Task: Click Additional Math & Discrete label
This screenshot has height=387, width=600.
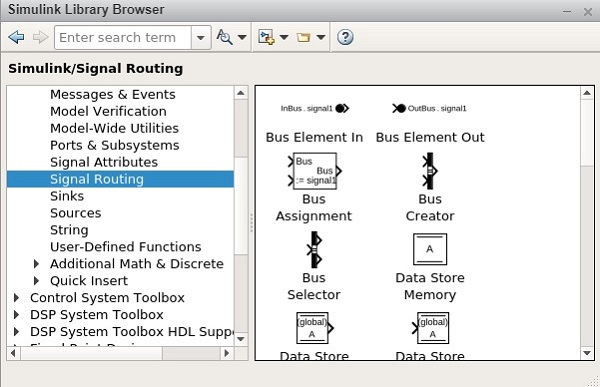Action: point(137,263)
